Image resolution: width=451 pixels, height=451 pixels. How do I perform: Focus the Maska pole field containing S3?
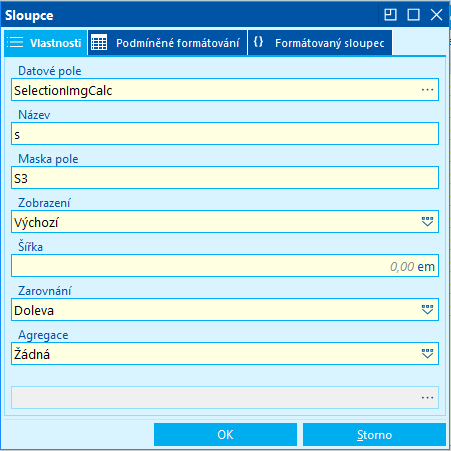[225, 178]
